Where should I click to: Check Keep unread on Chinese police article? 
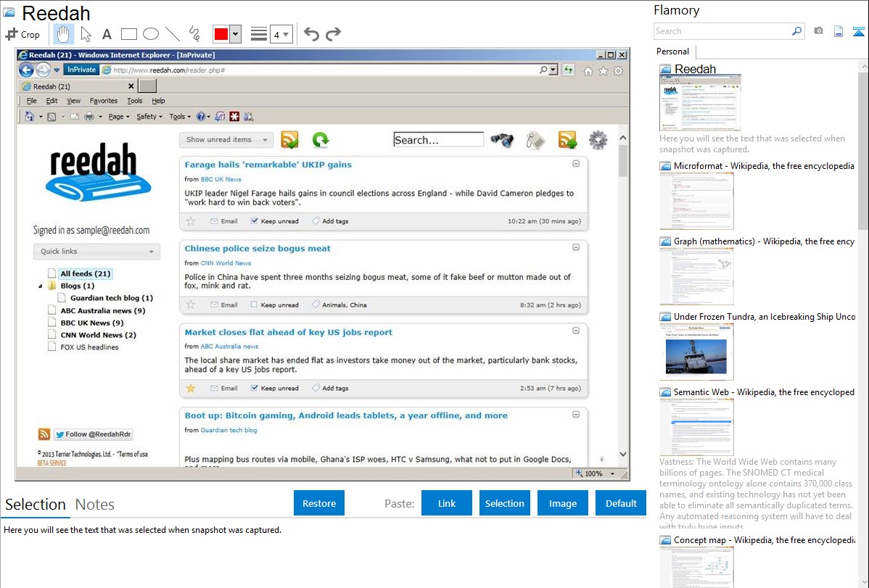pyautogui.click(x=254, y=305)
